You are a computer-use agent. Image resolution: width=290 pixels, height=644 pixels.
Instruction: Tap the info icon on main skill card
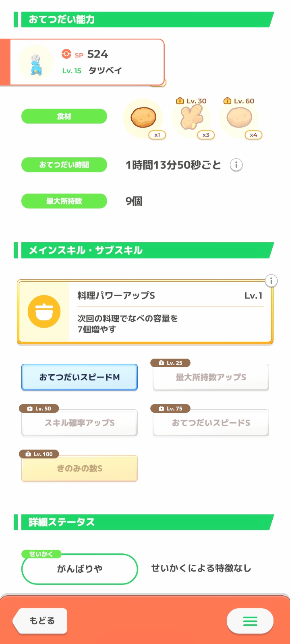[271, 281]
